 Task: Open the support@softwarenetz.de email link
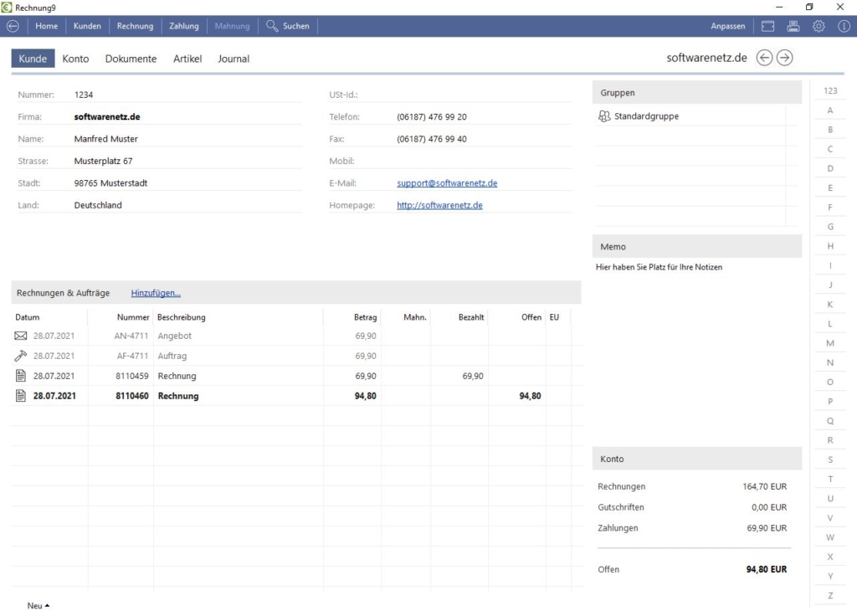tap(447, 183)
